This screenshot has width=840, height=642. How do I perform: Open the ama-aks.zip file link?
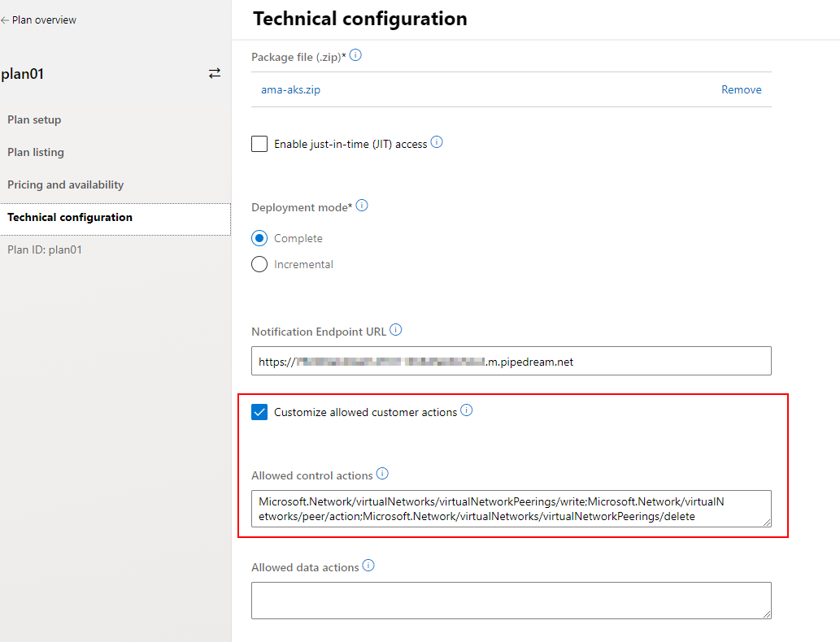pos(290,89)
